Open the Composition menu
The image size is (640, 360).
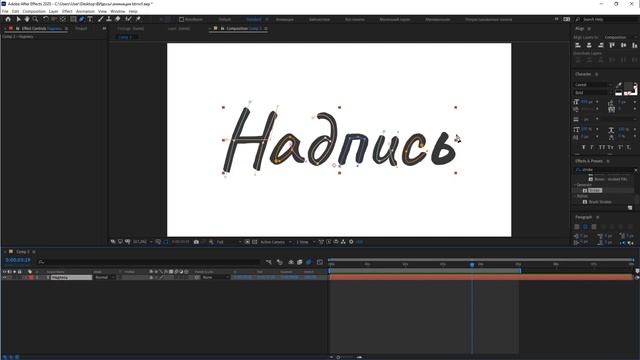(34, 11)
